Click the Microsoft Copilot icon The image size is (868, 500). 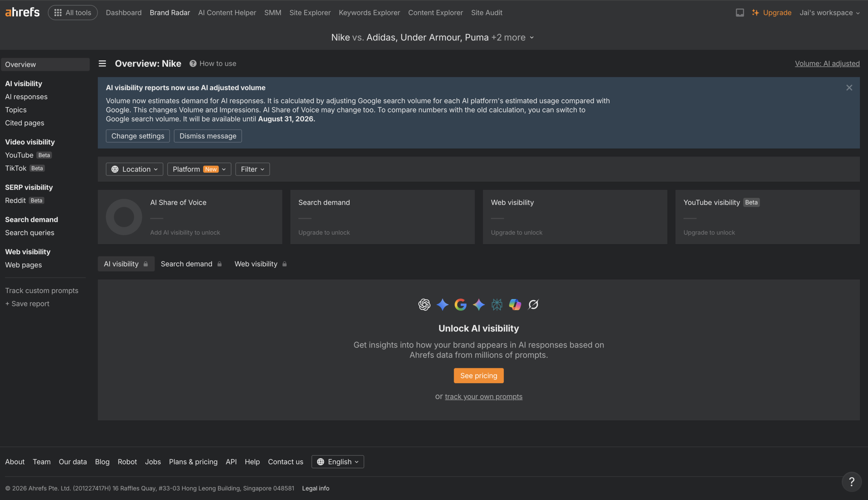pyautogui.click(x=515, y=304)
